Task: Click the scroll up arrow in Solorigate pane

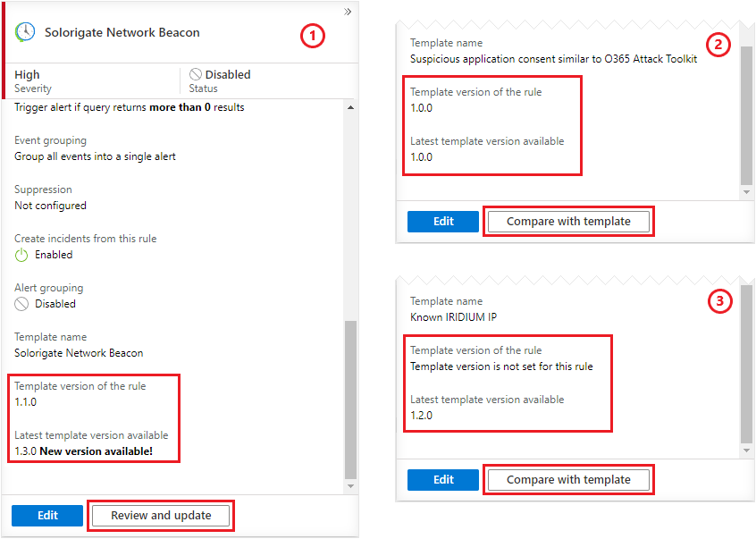Action: (x=351, y=107)
